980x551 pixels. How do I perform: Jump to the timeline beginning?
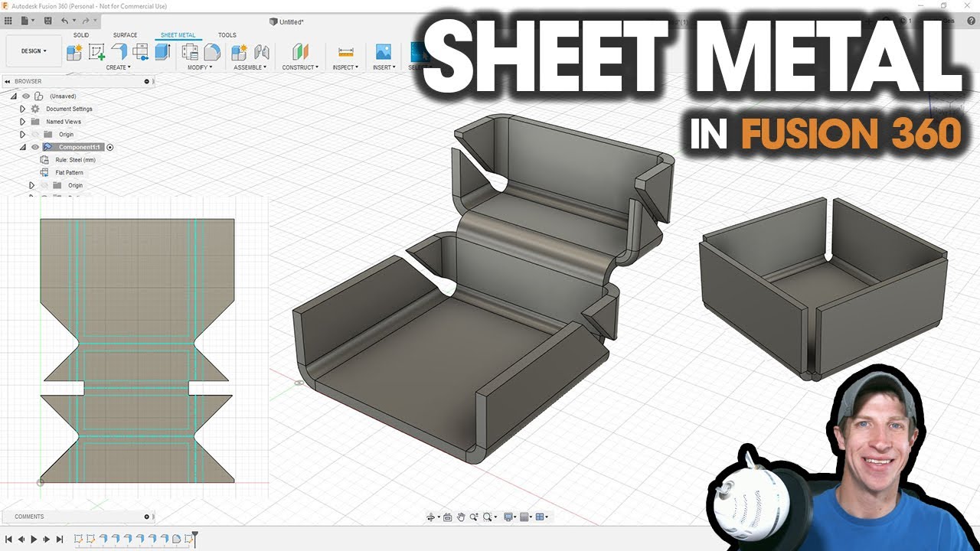point(9,540)
